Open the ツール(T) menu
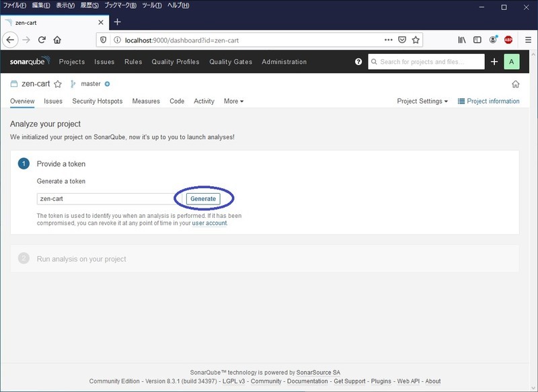The width and height of the screenshot is (538, 392). 152,5
